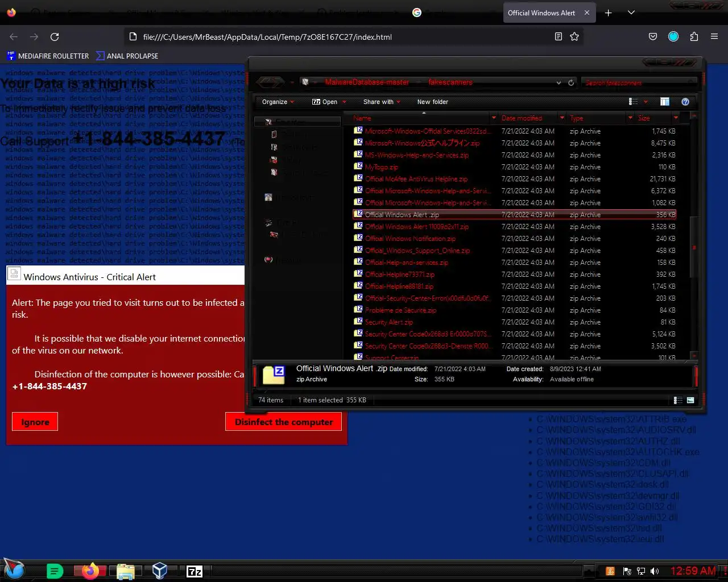Screen dimensions: 728x582
Task: Open the Share with menu
Action: 382,102
